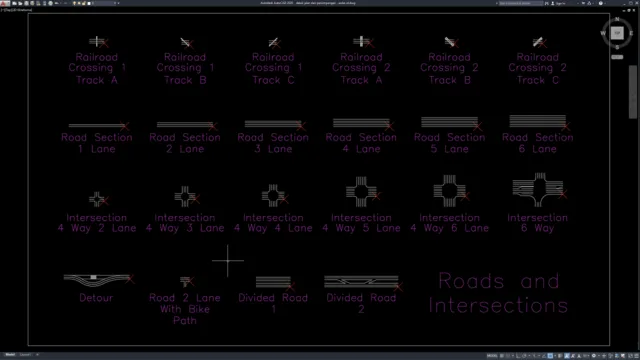This screenshot has width=640, height=360.
Task: Open the Object Snap options arrow
Action: coord(555,356)
